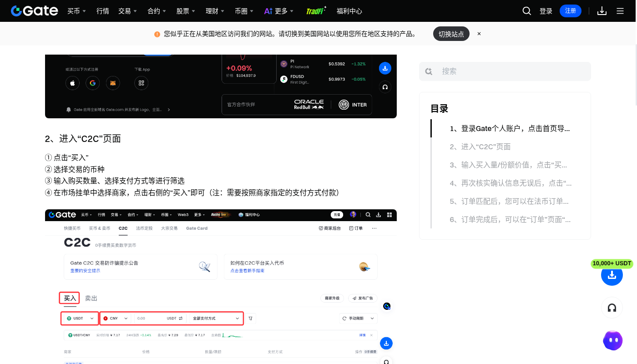Image resolution: width=637 pixels, height=364 pixels.
Task: Open the 福利中心 menu item
Action: 349,11
